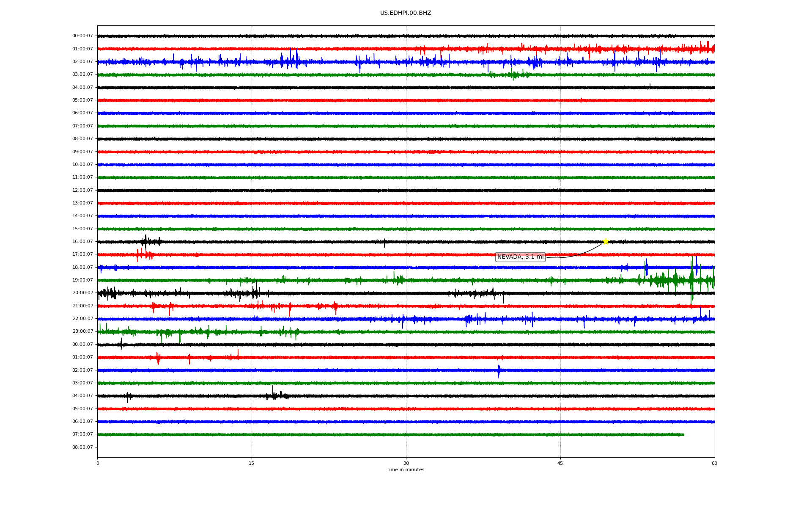The width and height of the screenshot is (812, 508).
Task: Click the 45 tick label on x-axis
Action: [x=560, y=463]
